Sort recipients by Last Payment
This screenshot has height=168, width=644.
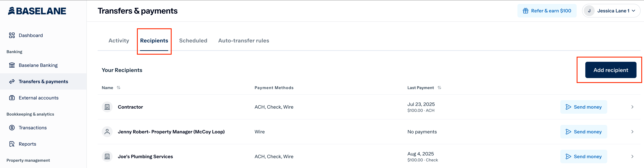click(x=439, y=88)
